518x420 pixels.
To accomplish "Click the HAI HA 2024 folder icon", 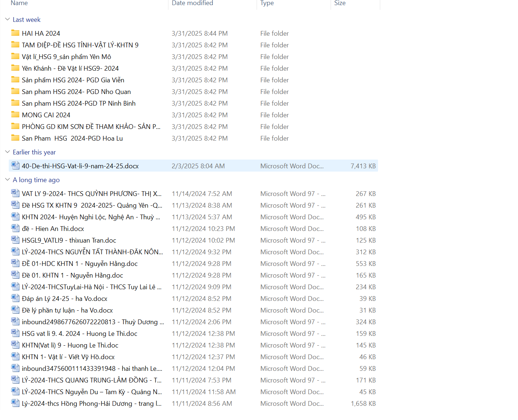I will click(15, 33).
